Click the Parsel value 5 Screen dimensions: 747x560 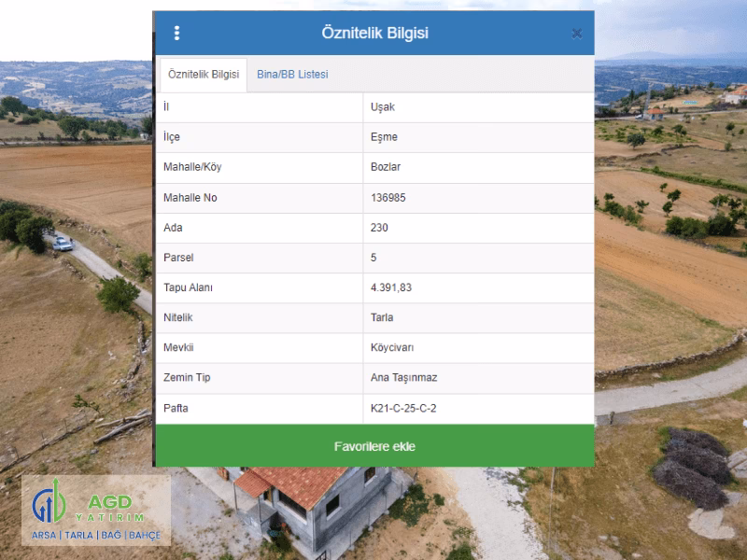click(373, 258)
